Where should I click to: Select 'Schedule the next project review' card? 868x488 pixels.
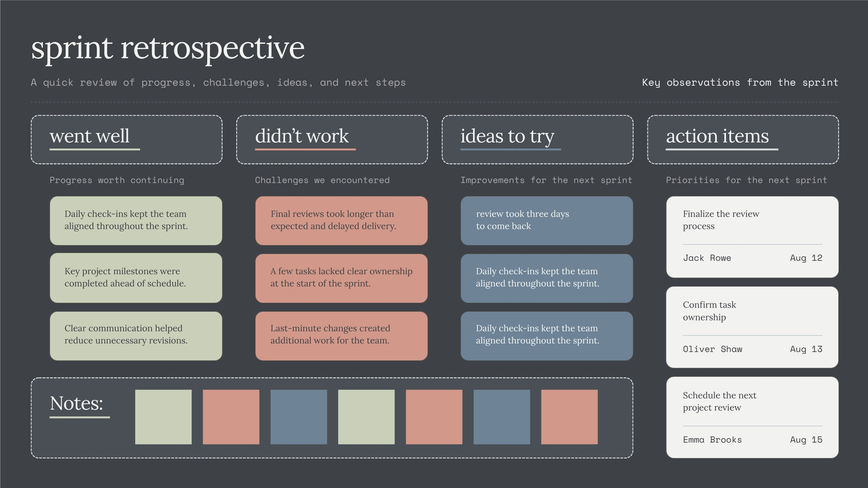coord(752,418)
